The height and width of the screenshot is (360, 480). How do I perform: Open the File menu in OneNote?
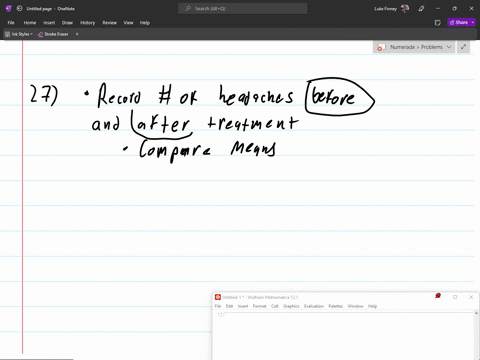[11, 23]
